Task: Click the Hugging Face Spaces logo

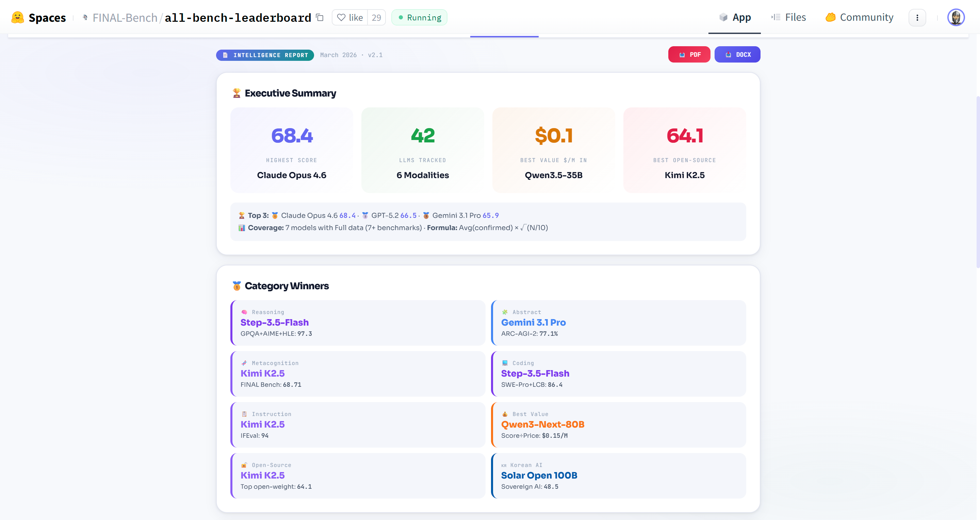Action: coord(17,17)
